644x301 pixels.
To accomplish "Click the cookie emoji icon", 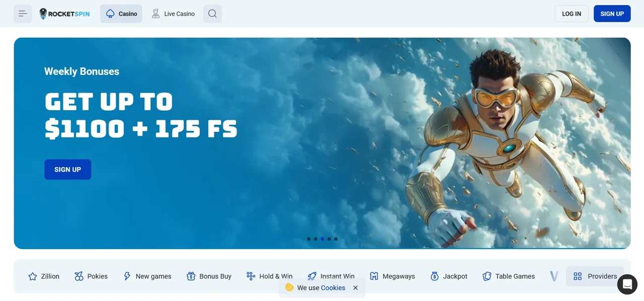I will coord(289,287).
